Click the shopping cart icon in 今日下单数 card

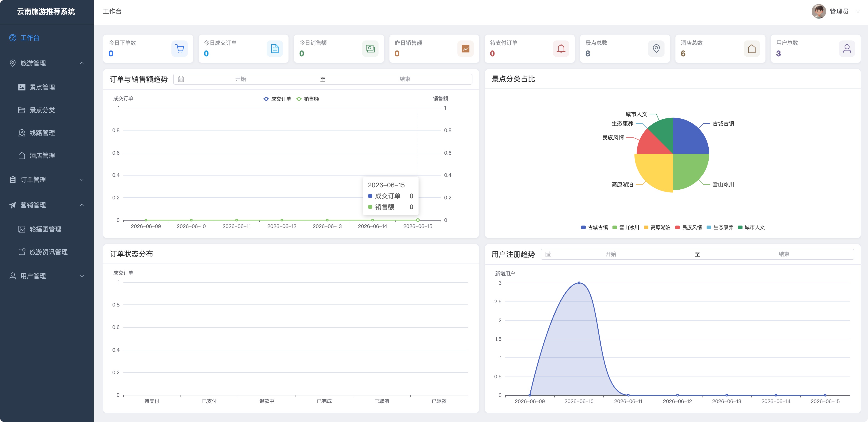[180, 49]
